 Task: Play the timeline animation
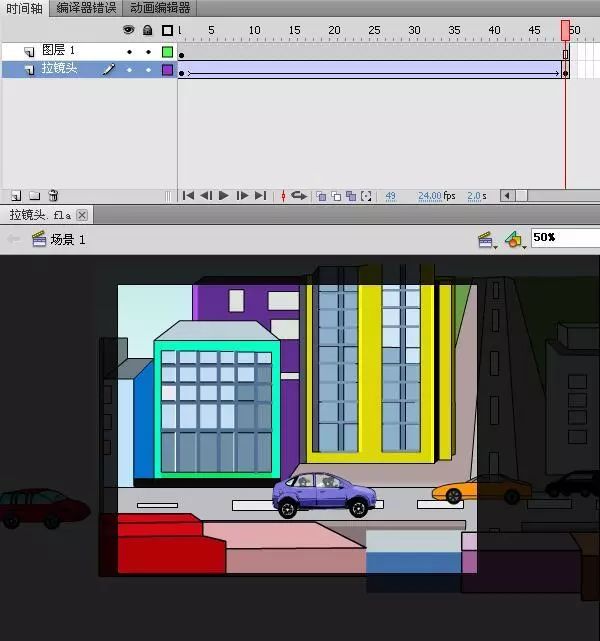coord(224,196)
